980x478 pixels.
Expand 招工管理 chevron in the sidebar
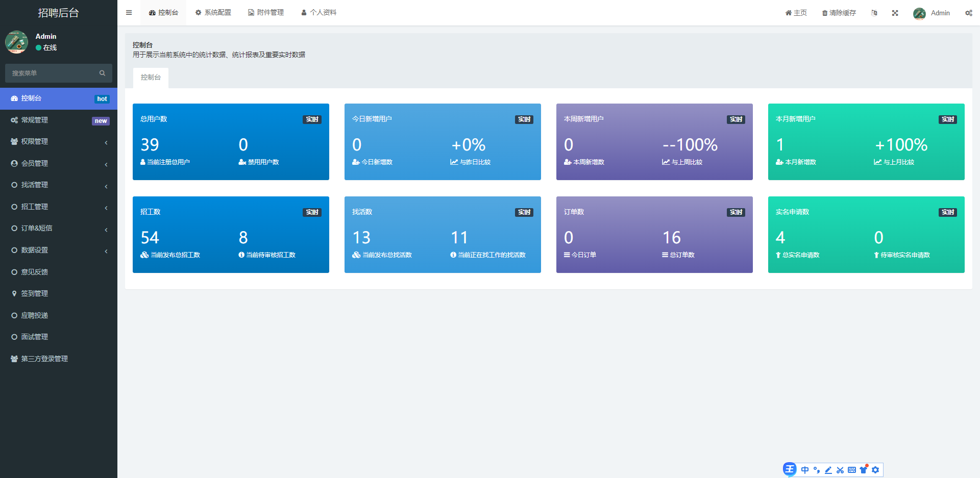point(106,208)
